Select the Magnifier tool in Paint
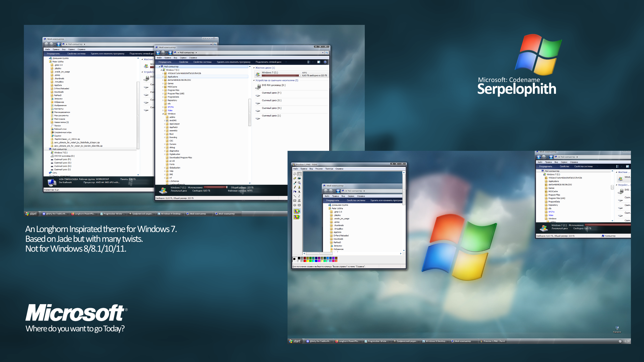644x362 pixels. pyautogui.click(x=299, y=183)
